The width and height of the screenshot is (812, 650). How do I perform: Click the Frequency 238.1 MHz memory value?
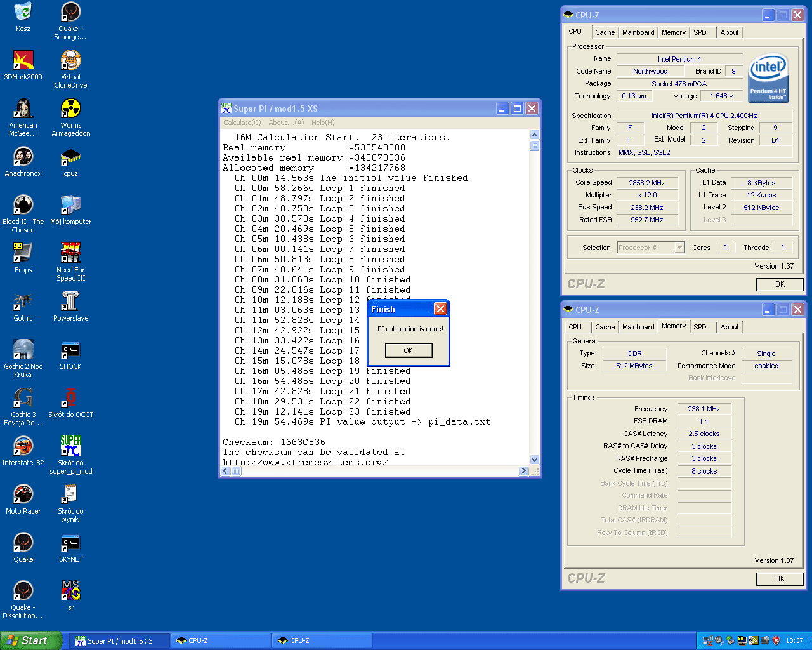(x=704, y=409)
